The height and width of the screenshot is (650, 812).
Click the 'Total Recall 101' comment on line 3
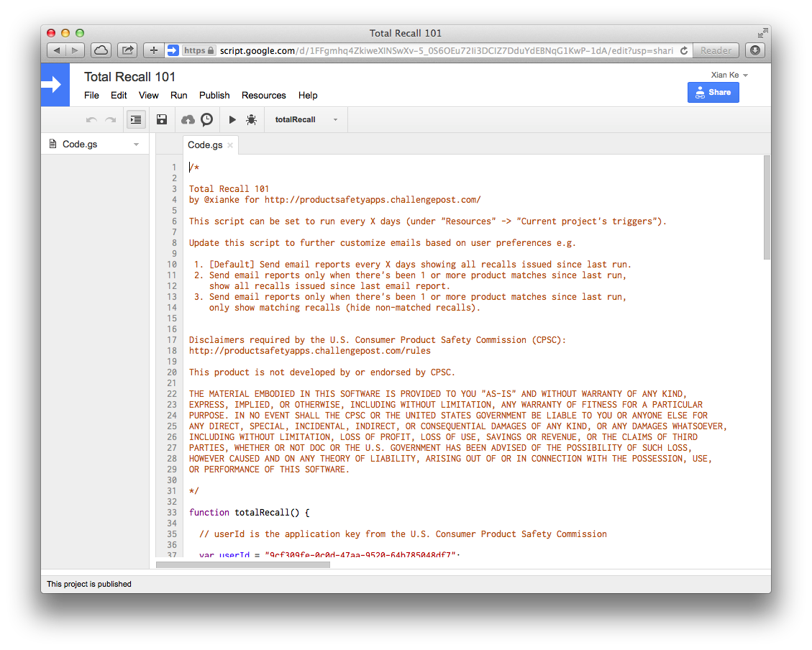[x=229, y=189]
